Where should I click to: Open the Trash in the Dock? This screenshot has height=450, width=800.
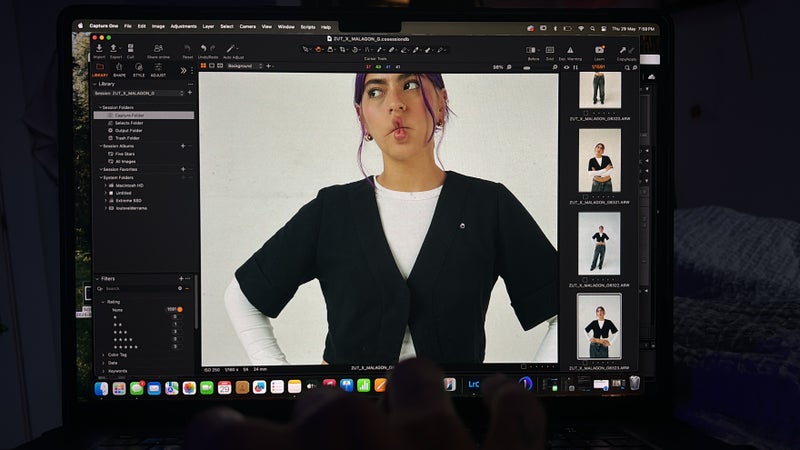[x=634, y=383]
